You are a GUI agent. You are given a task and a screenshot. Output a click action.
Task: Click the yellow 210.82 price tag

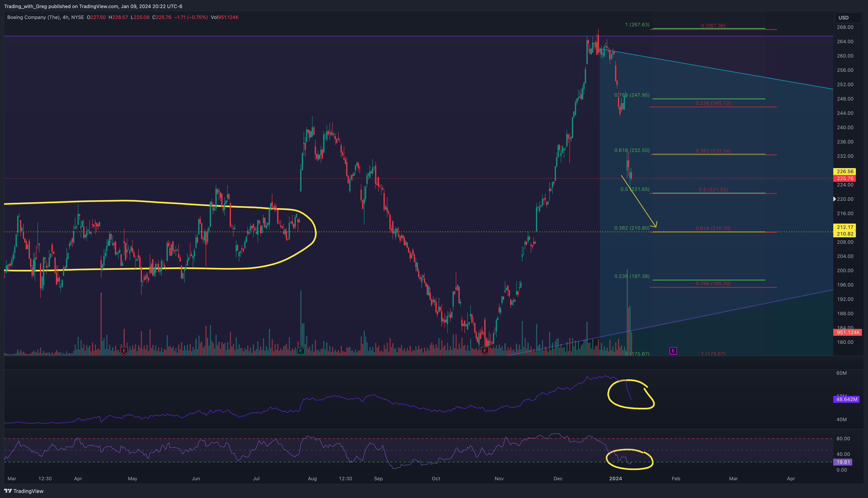click(x=845, y=234)
